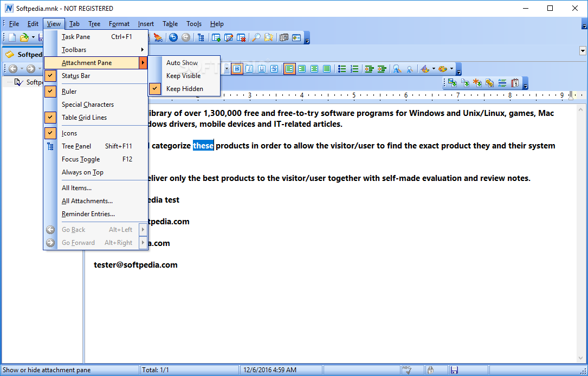This screenshot has width=588, height=376.
Task: Click the spell check ABC brush icon
Action: 158,37
